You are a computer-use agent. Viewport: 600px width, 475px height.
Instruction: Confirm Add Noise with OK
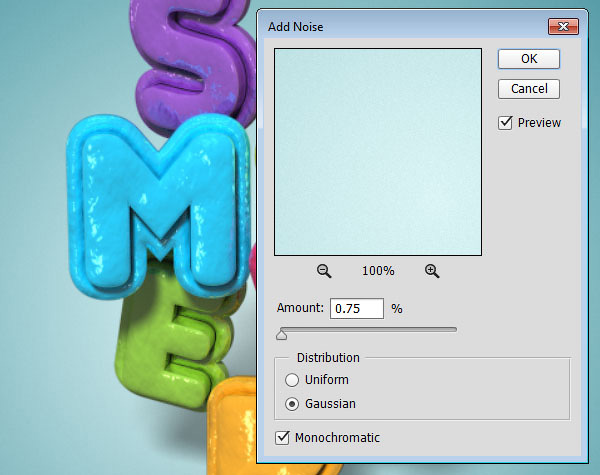pyautogui.click(x=529, y=59)
